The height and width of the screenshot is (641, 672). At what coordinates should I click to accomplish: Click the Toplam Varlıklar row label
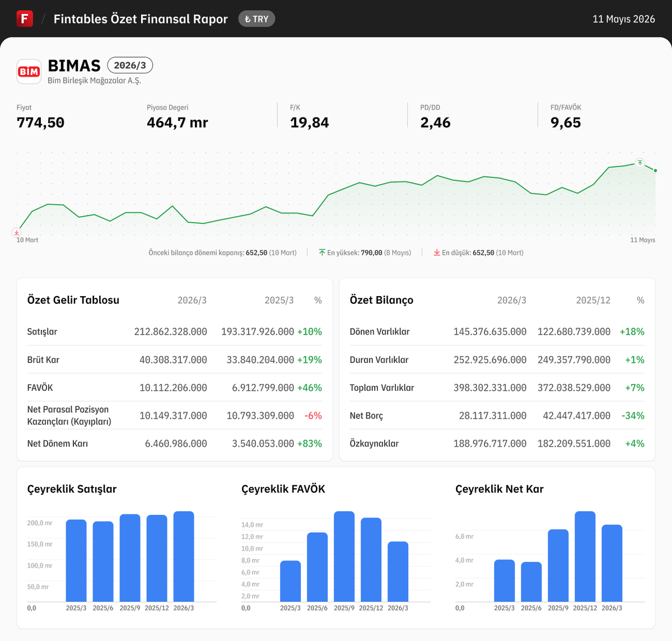[382, 387]
